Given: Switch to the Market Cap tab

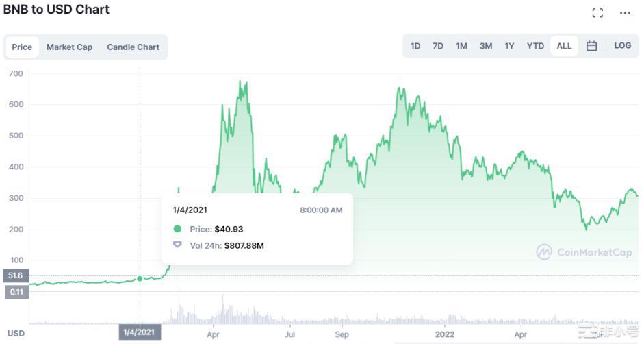Looking at the screenshot, I should tap(69, 47).
